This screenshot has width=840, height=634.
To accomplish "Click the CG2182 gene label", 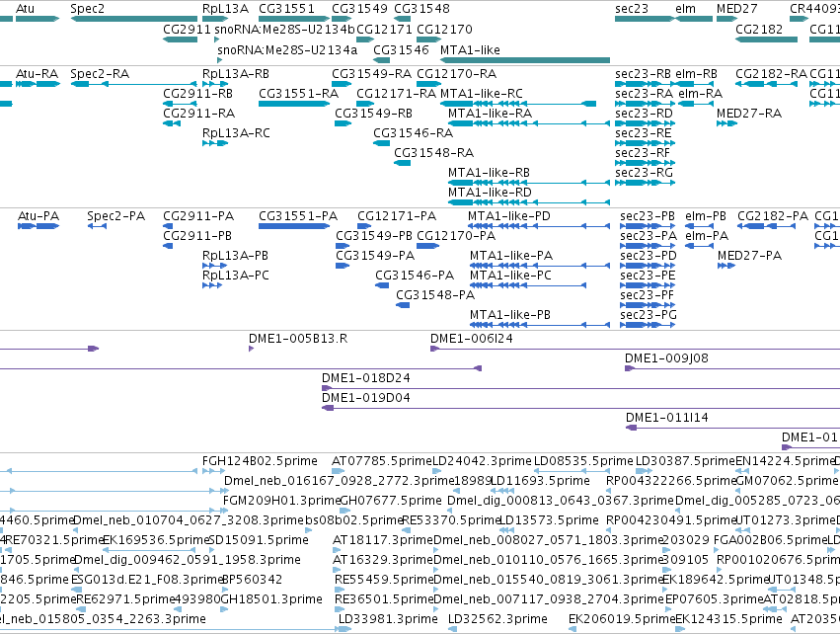I will (759, 29).
